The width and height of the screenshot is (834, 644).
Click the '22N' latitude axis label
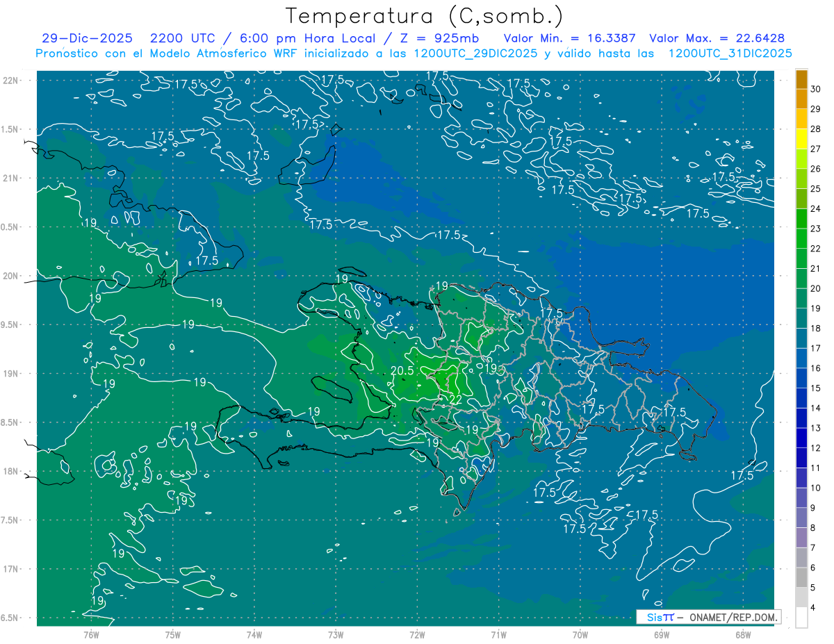pos(10,80)
